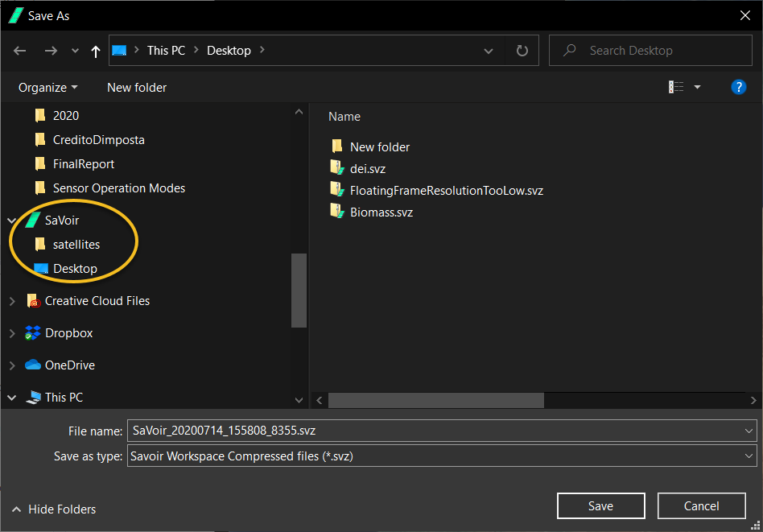The width and height of the screenshot is (763, 532).
Task: Expand the OneDrive tree node
Action: [12, 365]
